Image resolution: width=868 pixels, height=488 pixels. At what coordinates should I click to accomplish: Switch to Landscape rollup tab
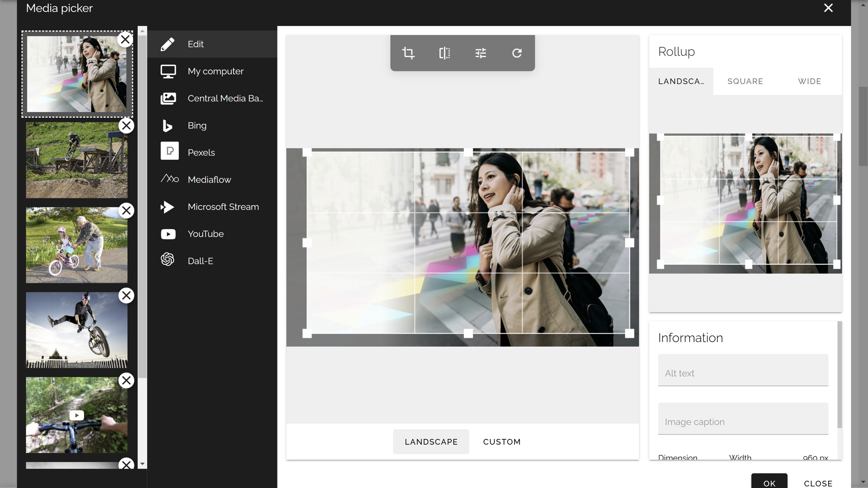[x=681, y=81]
